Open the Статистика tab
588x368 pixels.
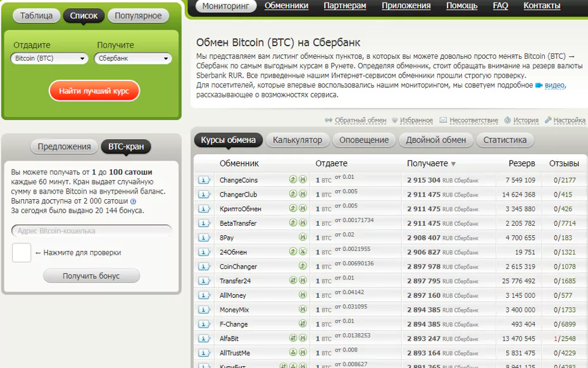(504, 140)
